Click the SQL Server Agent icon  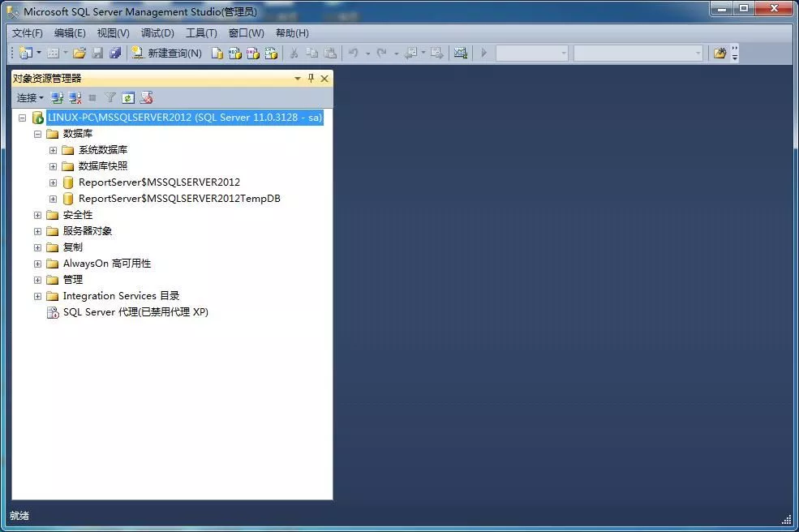53,312
